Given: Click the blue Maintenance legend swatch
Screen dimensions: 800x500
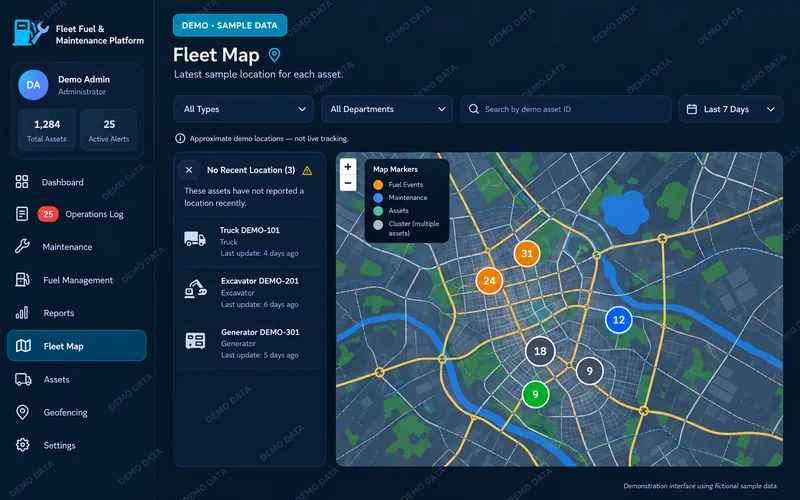Looking at the screenshot, I should pos(378,197).
